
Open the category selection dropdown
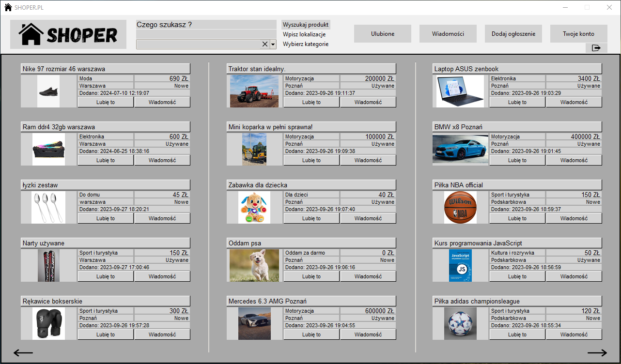pos(272,44)
